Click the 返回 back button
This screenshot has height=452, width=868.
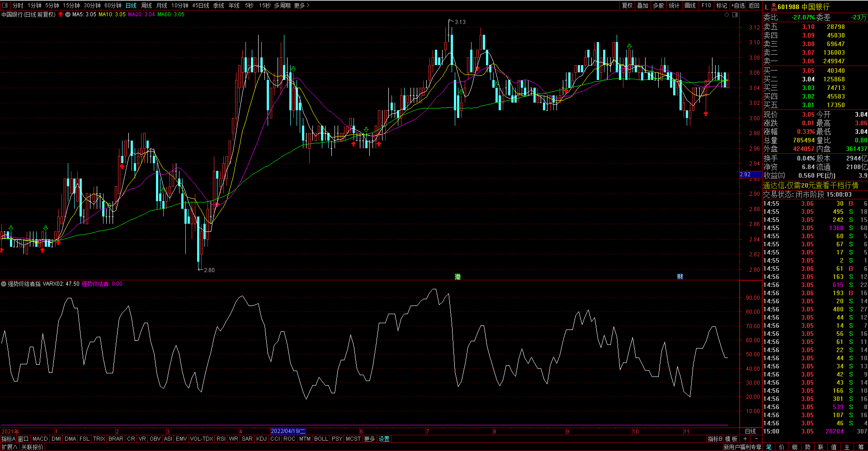coord(754,5)
